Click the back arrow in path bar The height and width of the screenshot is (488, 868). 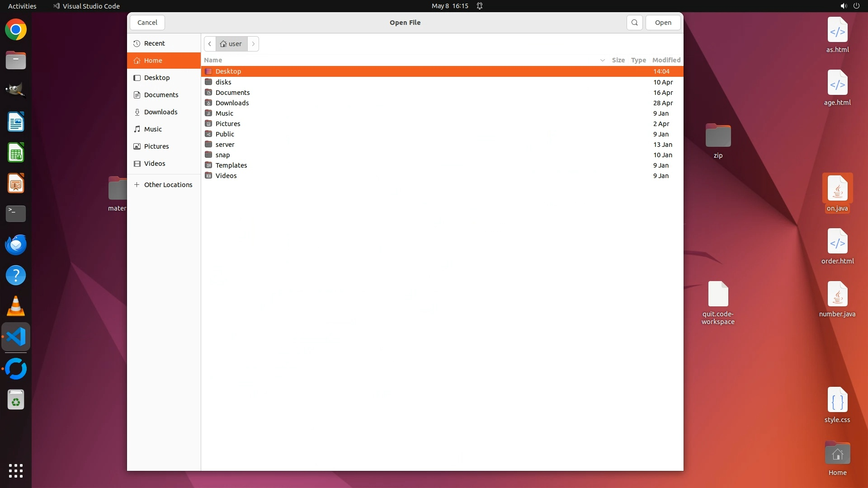click(210, 44)
